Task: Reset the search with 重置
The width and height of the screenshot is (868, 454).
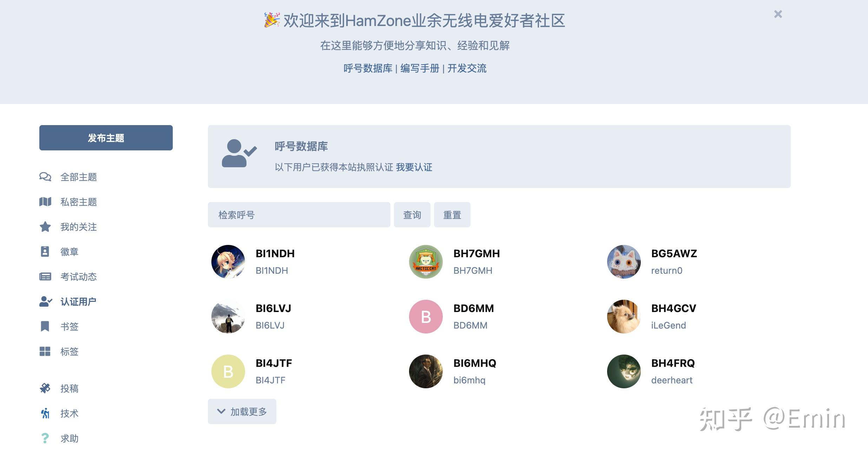Action: coord(452,215)
